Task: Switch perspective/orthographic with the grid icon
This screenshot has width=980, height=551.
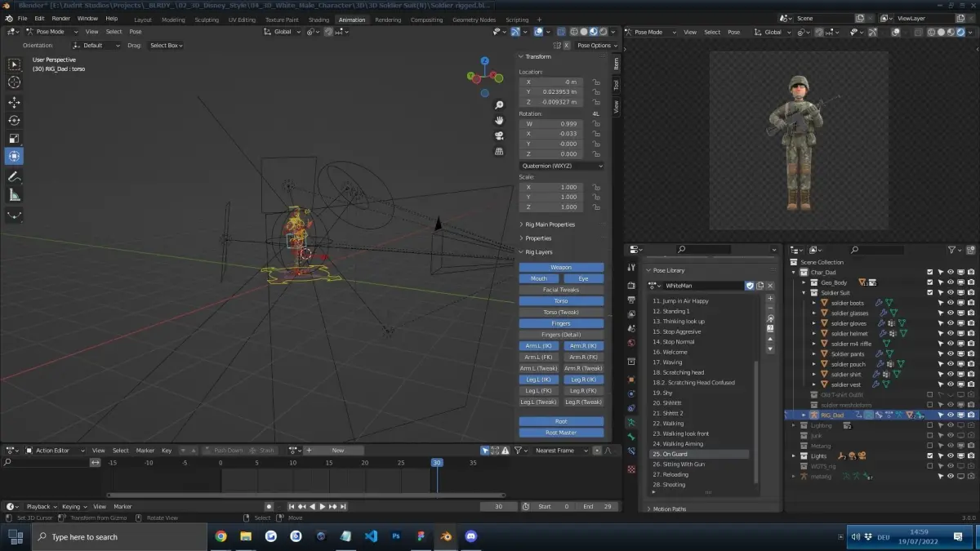Action: coord(499,151)
